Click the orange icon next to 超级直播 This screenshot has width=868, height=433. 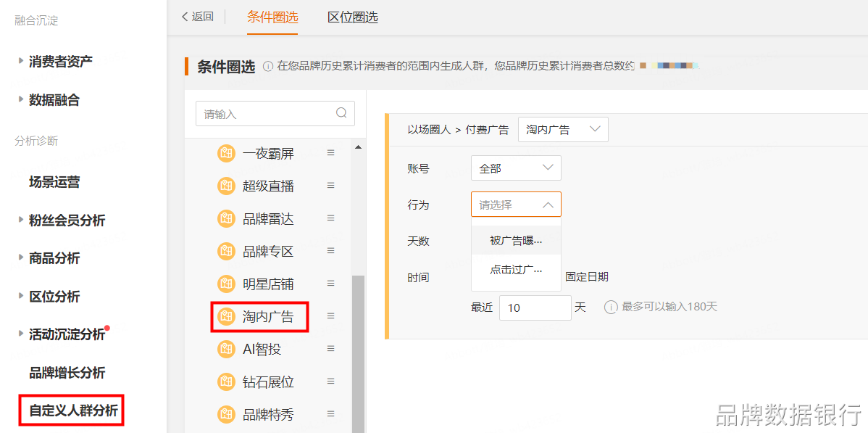pos(226,186)
